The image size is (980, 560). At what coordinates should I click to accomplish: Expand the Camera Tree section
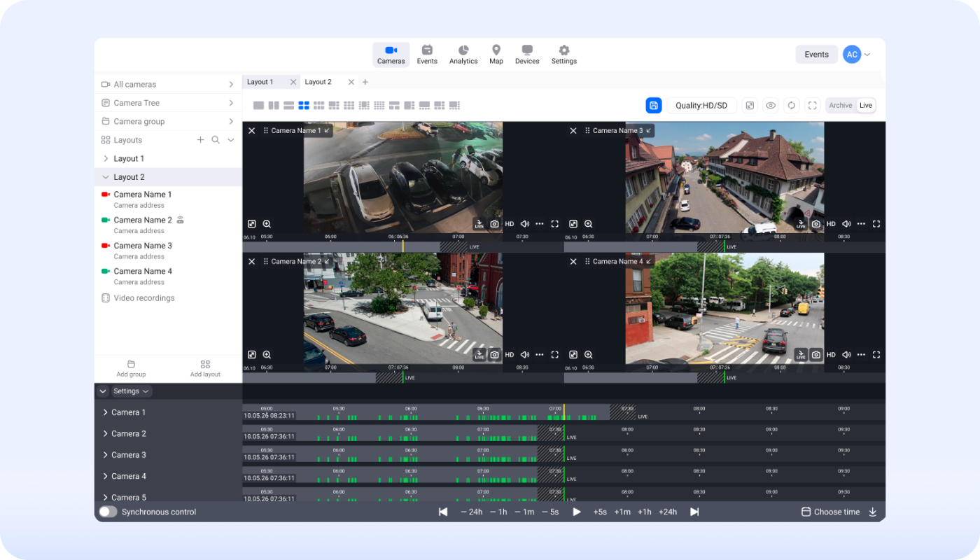[x=168, y=103]
